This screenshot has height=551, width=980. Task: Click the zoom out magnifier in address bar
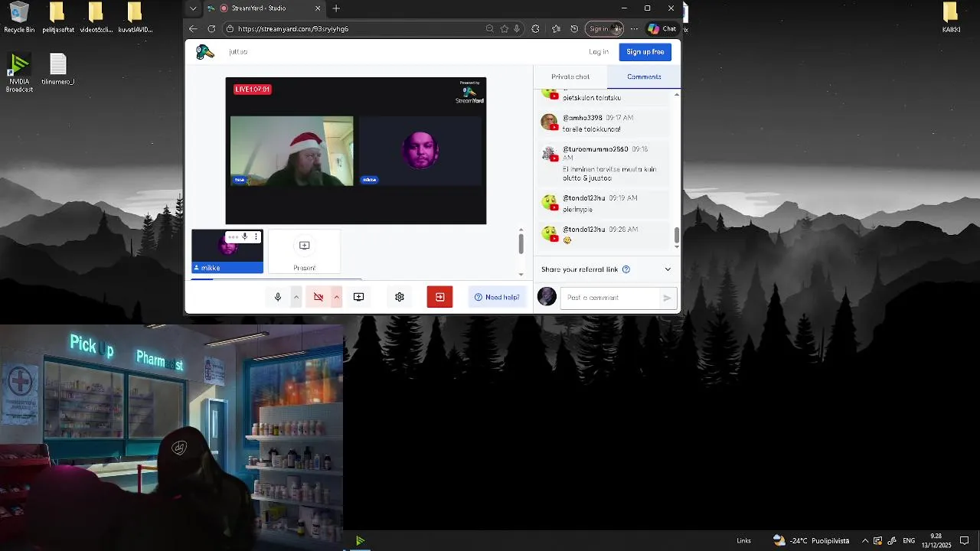coord(490,29)
